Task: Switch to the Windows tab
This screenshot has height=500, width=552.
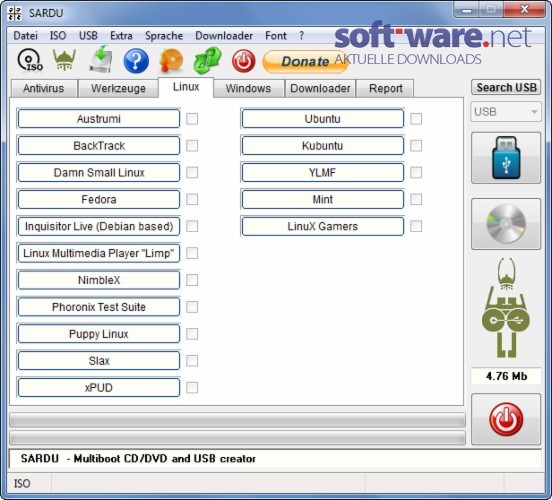Action: pyautogui.click(x=248, y=88)
